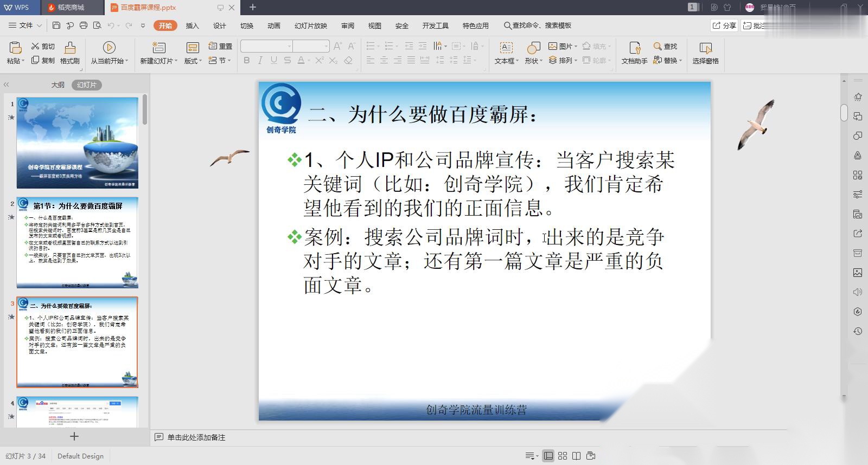Click Reset (重置) slide button
The width and height of the screenshot is (868, 465).
coord(220,46)
